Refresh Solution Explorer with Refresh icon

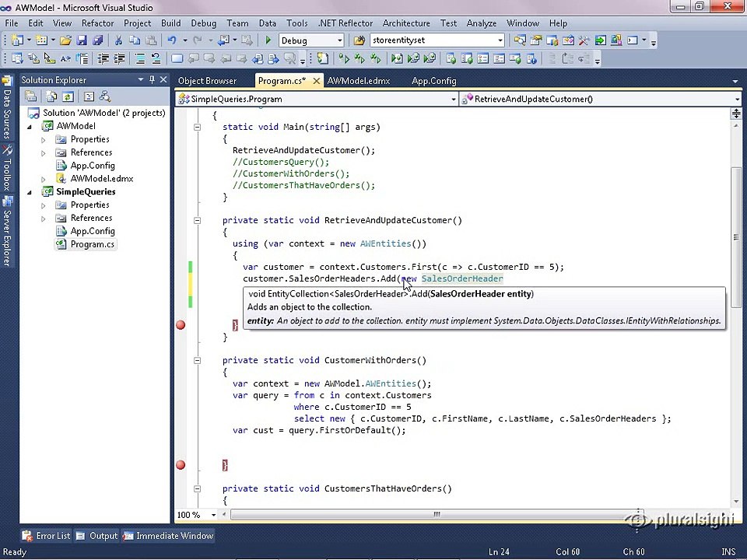tap(68, 96)
